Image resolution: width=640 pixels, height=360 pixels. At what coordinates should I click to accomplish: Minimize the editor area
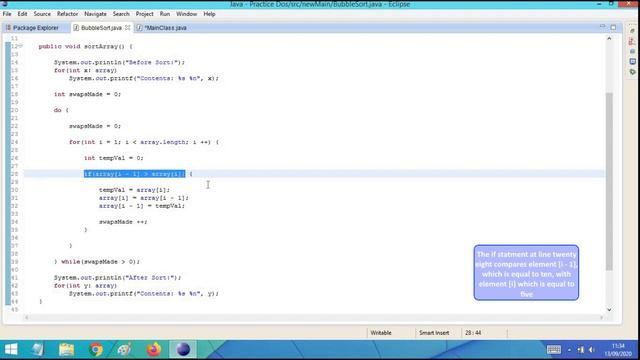pyautogui.click(x=602, y=27)
